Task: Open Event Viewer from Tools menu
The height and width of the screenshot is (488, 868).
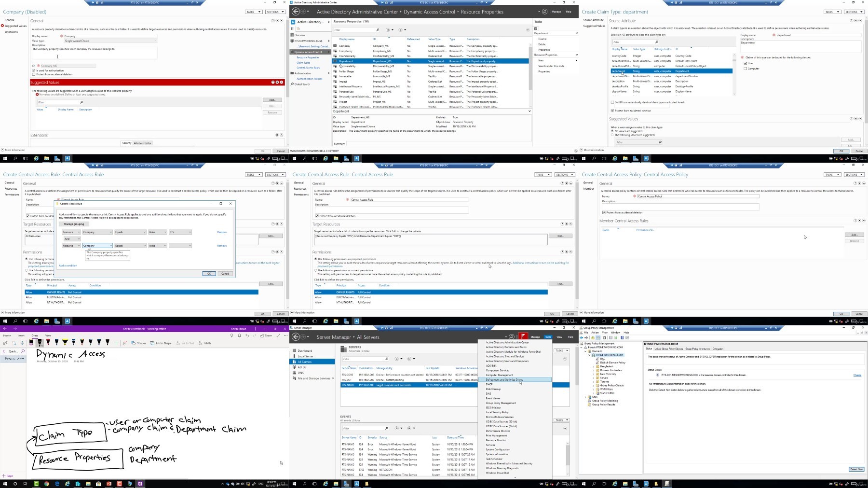Action: (493, 398)
